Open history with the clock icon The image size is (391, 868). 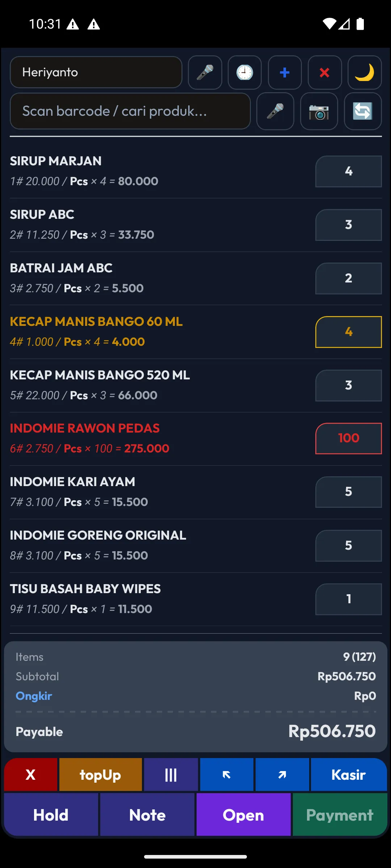(245, 72)
